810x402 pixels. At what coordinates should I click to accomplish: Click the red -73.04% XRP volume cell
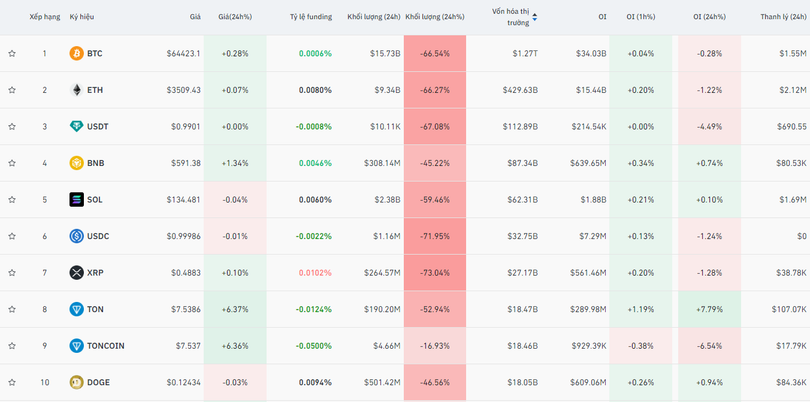pos(435,273)
